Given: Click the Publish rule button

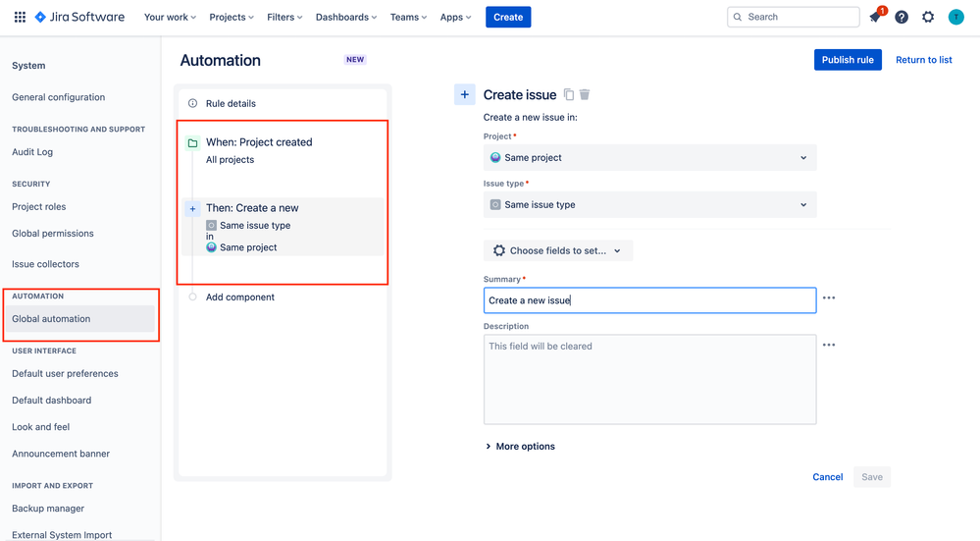Looking at the screenshot, I should click(848, 60).
